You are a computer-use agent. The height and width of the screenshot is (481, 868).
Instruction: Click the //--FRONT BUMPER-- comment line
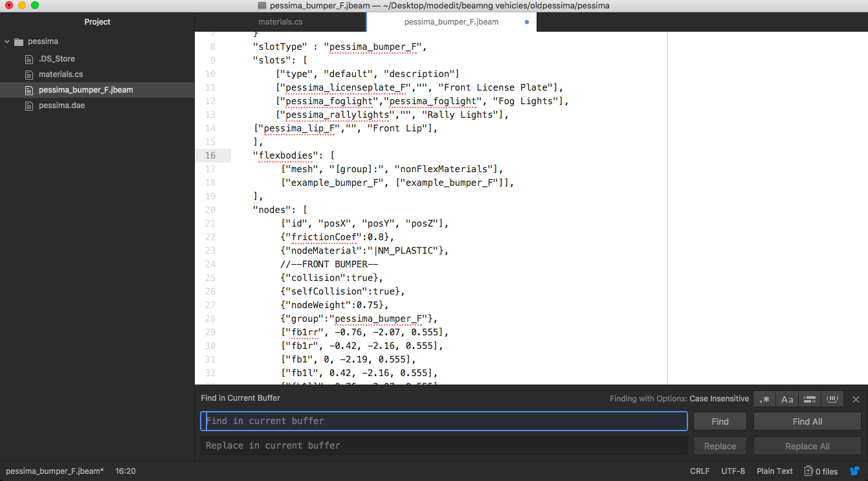click(329, 264)
